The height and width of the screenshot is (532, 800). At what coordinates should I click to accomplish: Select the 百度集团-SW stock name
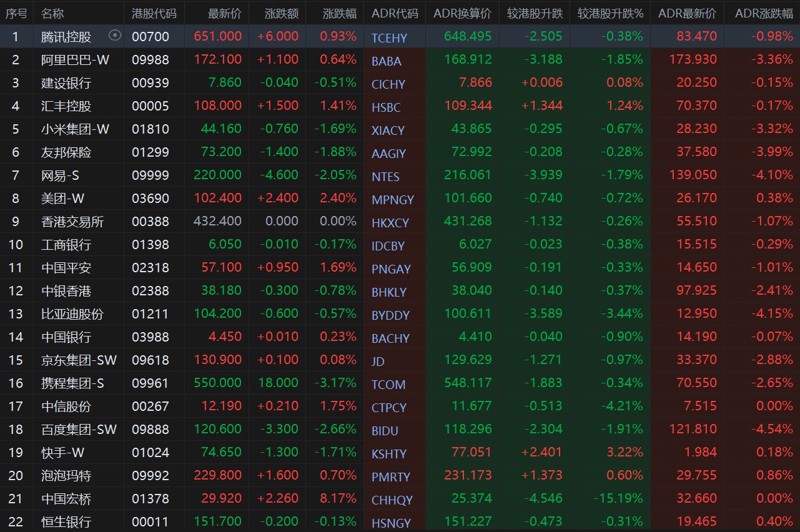(79, 430)
